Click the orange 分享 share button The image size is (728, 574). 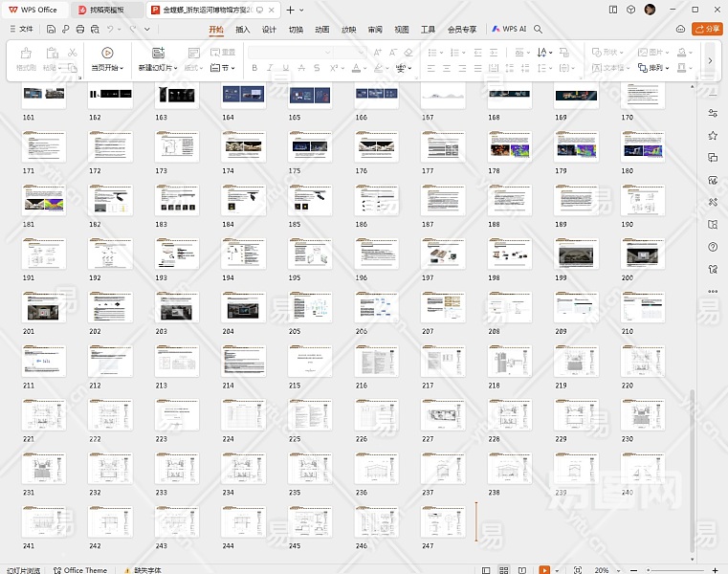click(x=708, y=30)
